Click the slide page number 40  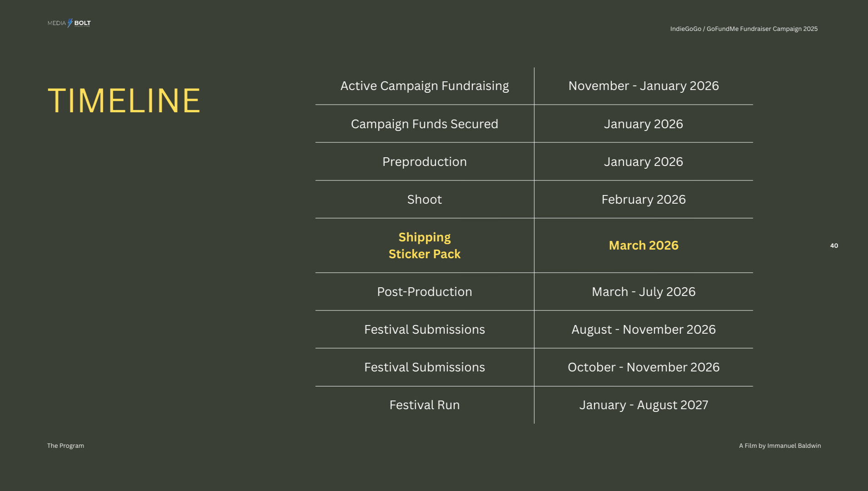tap(834, 245)
